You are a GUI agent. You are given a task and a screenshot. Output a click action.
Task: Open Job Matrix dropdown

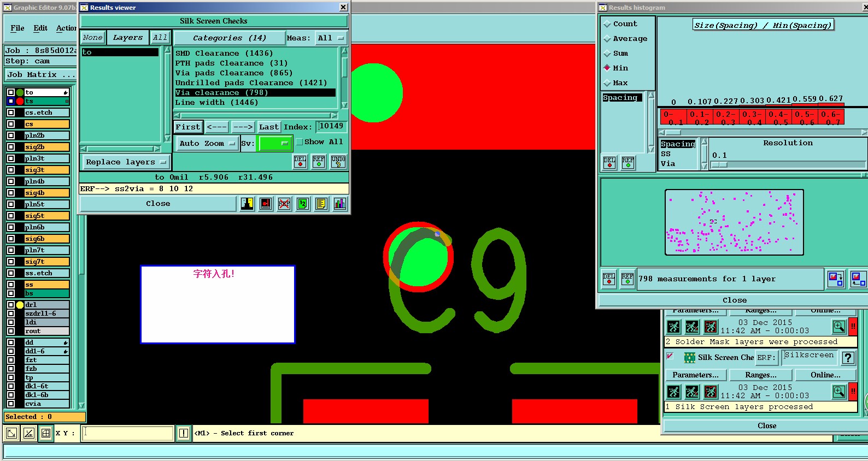tap(42, 75)
